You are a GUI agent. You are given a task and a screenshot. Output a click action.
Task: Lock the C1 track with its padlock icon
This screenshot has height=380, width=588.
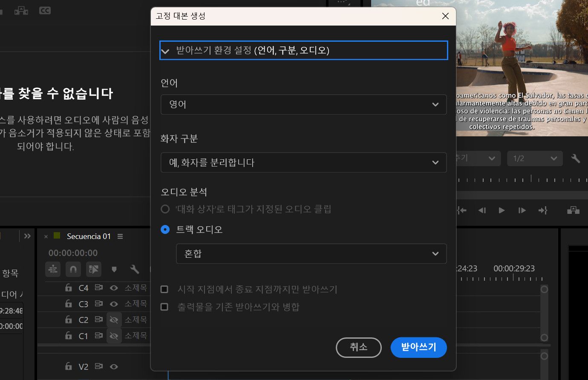(69, 336)
